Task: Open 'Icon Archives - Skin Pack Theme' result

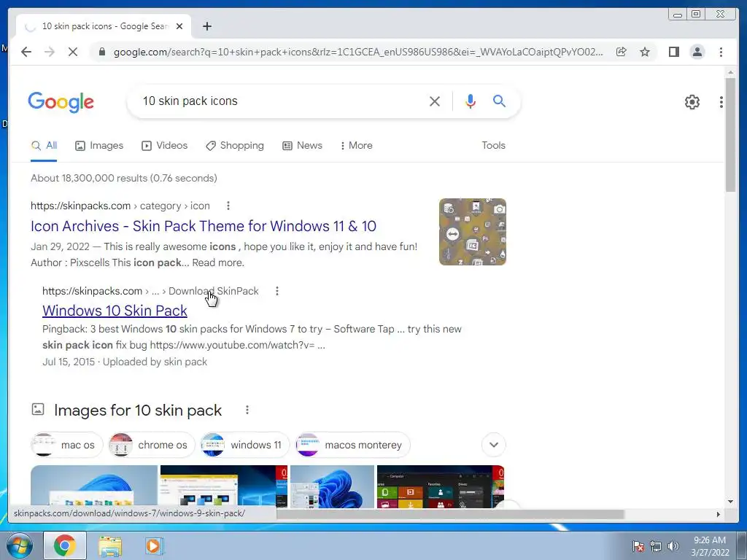Action: (204, 226)
